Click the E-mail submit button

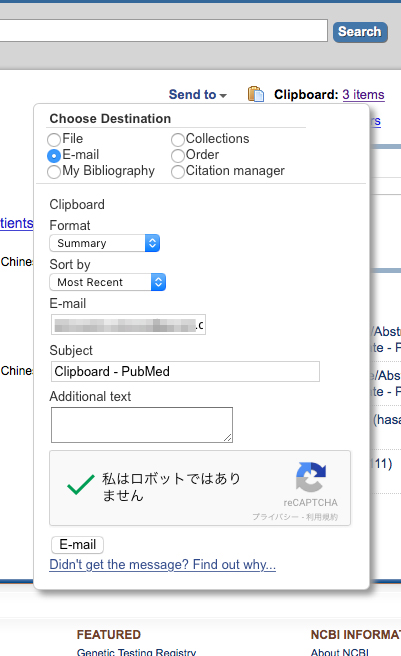pos(77,545)
